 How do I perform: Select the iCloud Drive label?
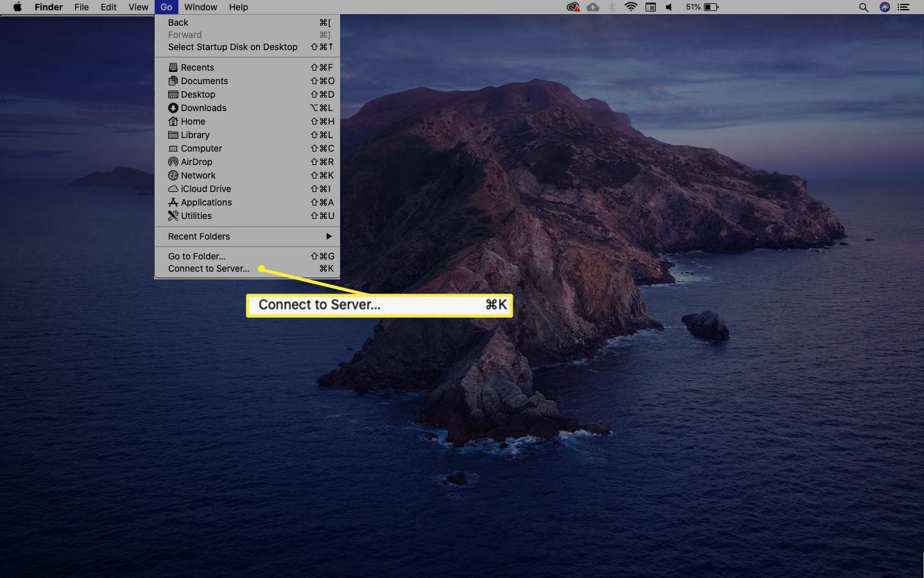pos(206,189)
